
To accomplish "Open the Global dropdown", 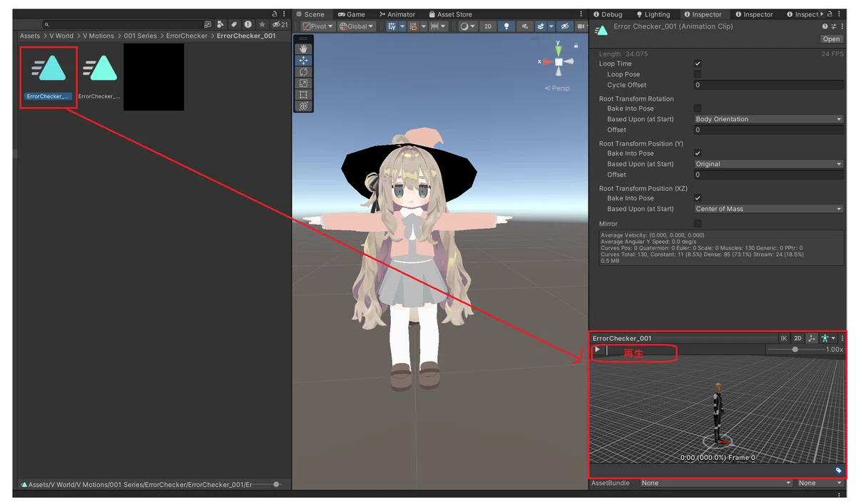I will (x=356, y=26).
